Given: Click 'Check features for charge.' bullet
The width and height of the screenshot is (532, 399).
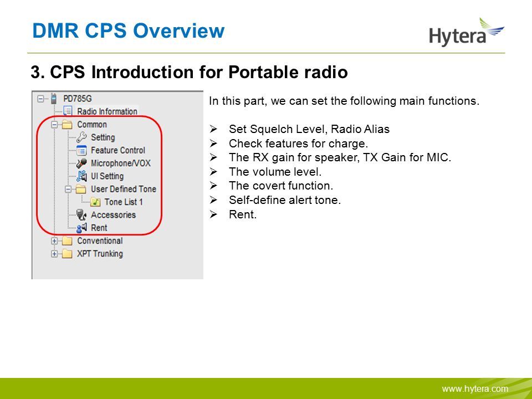Looking at the screenshot, I should (x=299, y=144).
